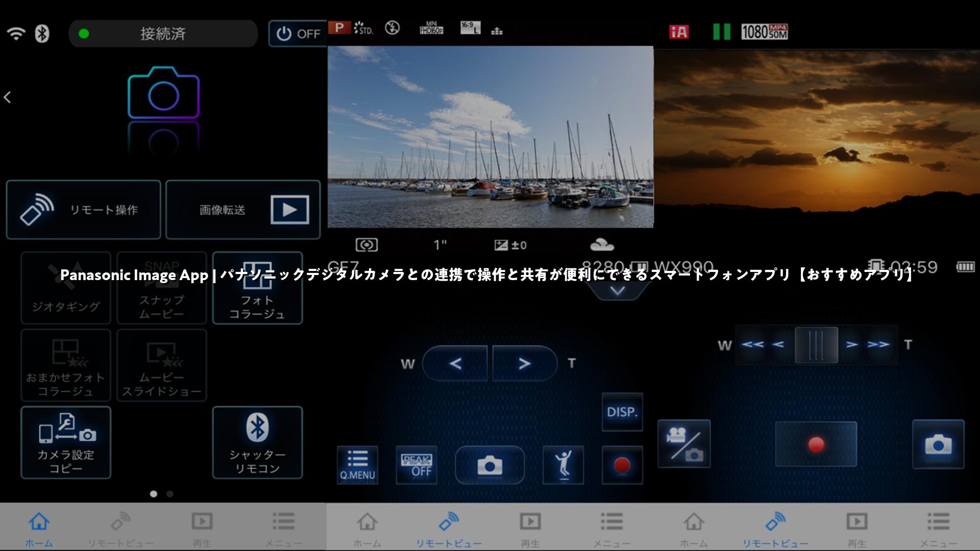
Task: Select メニュー tab in the marina preview panel
Action: point(612,529)
